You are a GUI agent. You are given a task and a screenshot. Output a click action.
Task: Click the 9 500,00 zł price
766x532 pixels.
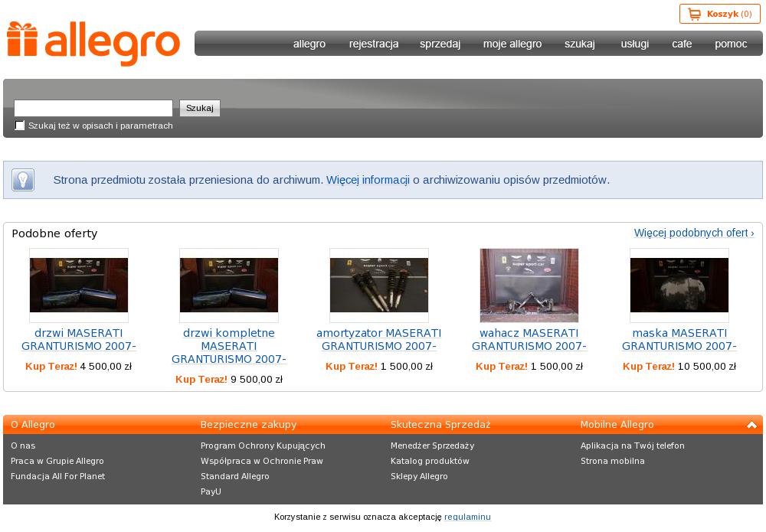point(257,380)
